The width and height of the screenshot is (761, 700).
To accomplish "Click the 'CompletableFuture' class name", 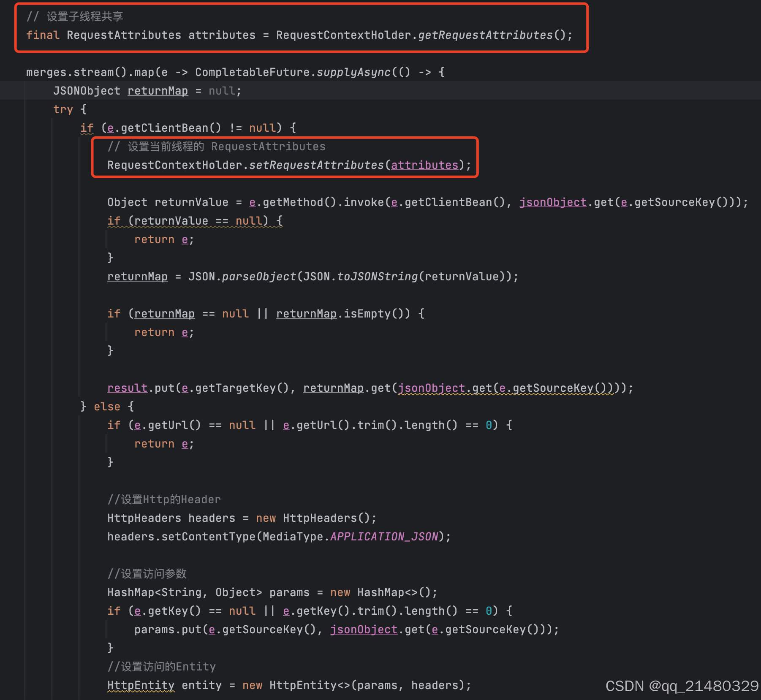I will click(253, 72).
